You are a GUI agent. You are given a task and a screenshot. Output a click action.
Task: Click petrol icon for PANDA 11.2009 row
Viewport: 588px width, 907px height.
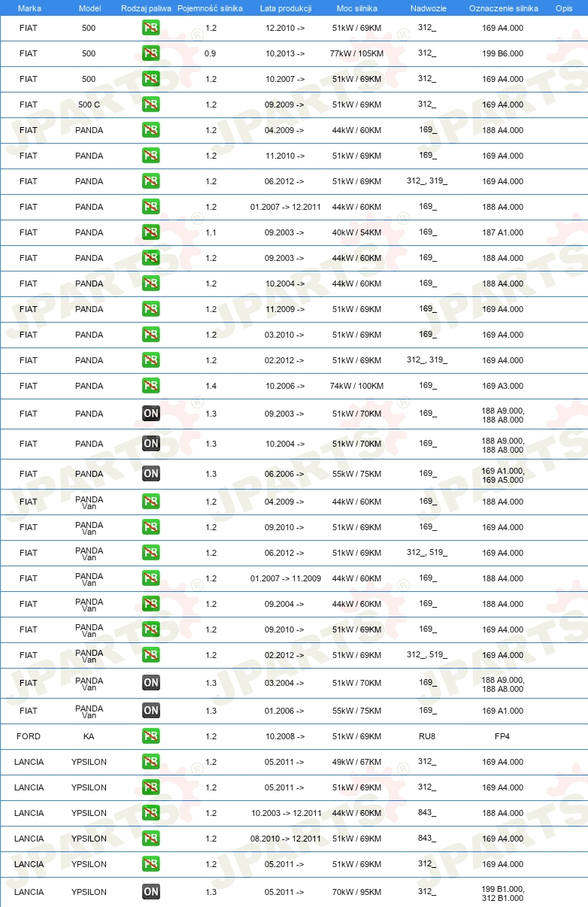151,309
